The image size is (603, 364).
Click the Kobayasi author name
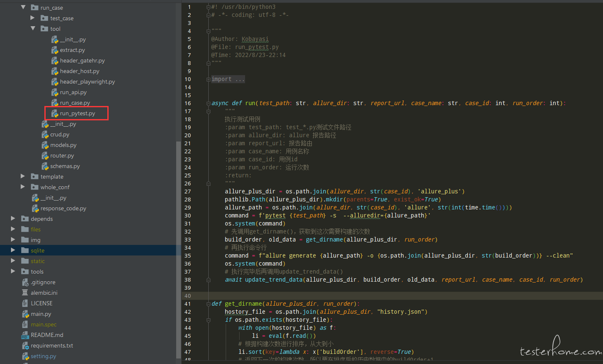(x=255, y=39)
